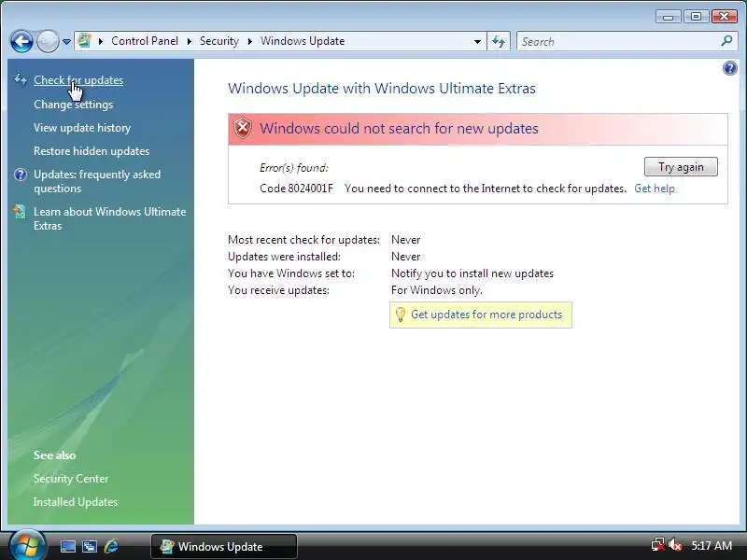The height and width of the screenshot is (560, 747).
Task: Click the Forward navigation arrow button
Action: 49,41
